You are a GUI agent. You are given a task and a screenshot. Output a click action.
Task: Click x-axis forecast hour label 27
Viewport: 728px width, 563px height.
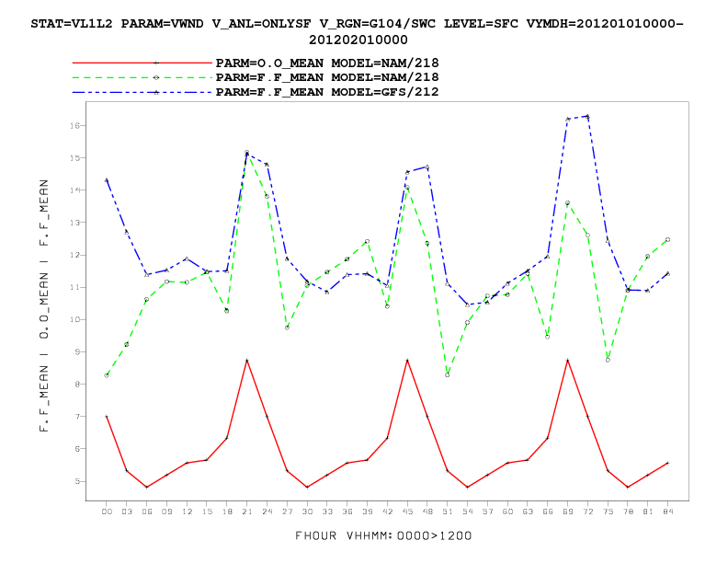coord(287,511)
